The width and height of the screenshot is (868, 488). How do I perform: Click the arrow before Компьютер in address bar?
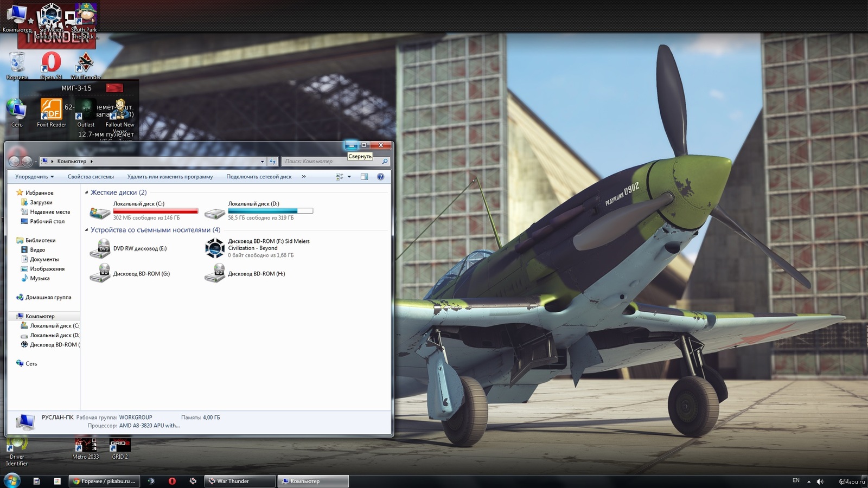(52, 161)
